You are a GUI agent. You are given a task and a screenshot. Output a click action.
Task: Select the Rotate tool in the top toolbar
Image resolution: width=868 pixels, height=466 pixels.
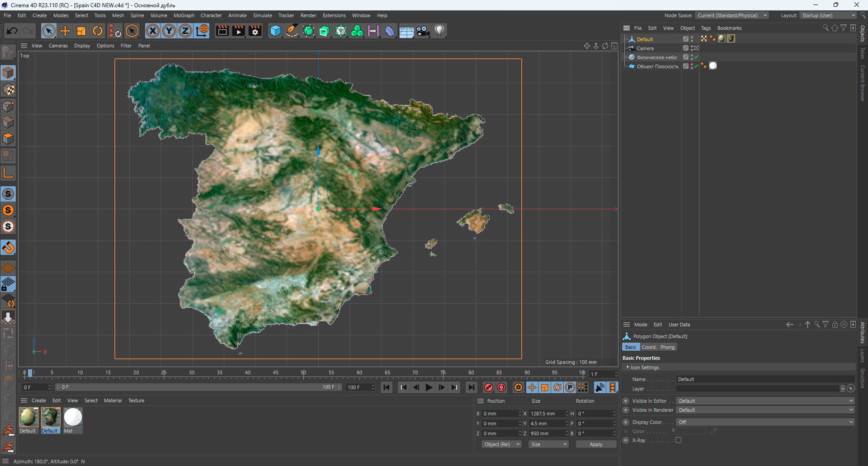(x=98, y=31)
